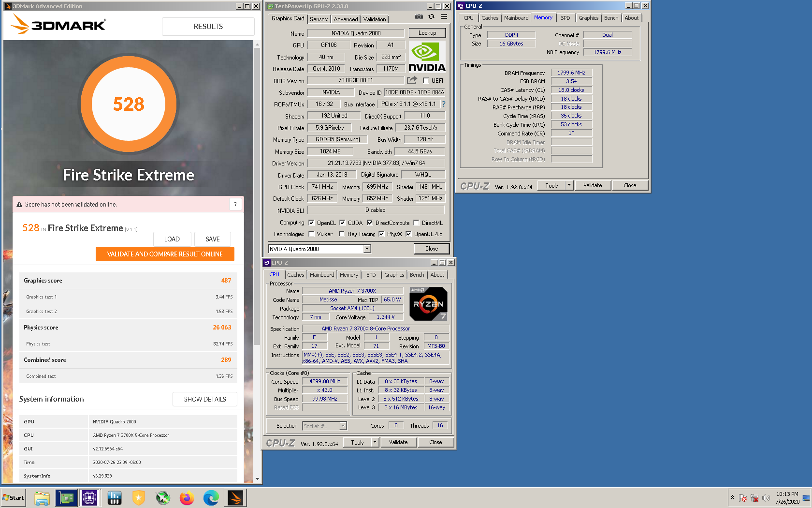The height and width of the screenshot is (508, 812).
Task: Click the RESULTS button in 3DMark
Action: pos(208,27)
